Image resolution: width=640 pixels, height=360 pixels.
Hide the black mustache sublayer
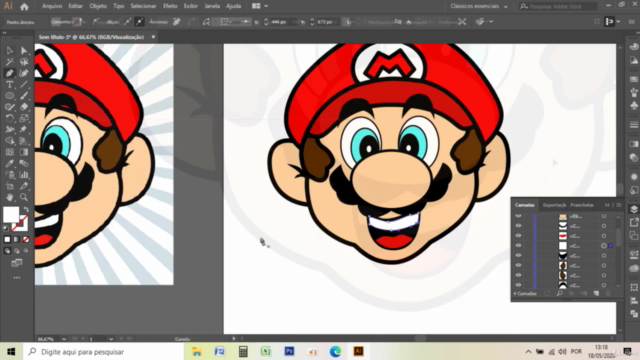(518, 255)
